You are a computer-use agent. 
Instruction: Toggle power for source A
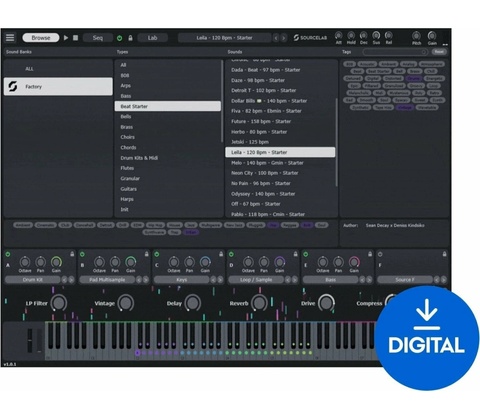(8, 254)
